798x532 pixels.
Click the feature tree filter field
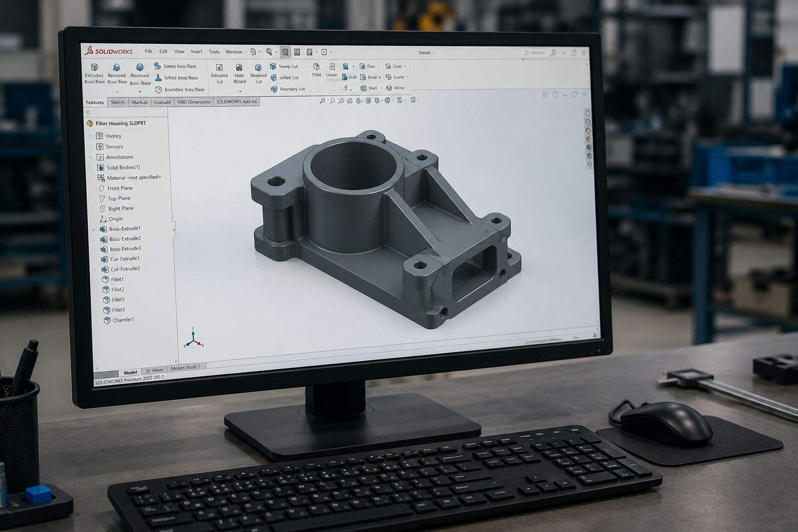(126, 112)
